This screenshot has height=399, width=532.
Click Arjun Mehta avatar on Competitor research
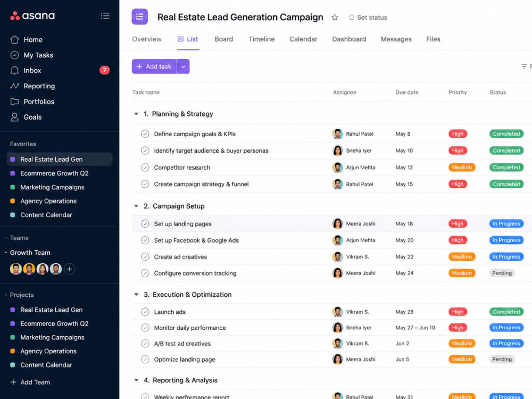(338, 167)
